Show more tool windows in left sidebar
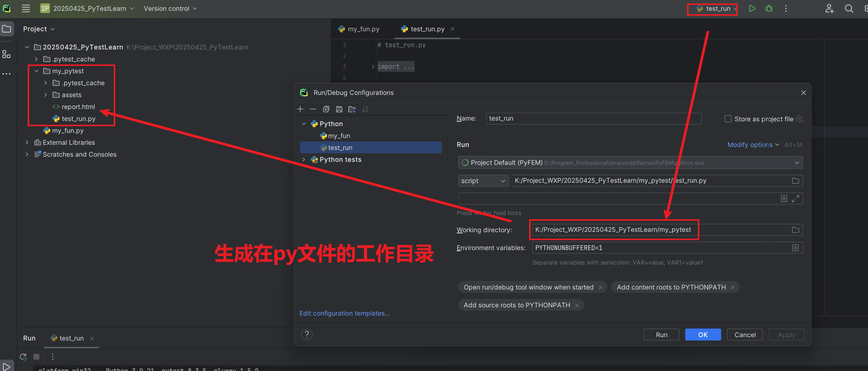The image size is (868, 371). 6,74
